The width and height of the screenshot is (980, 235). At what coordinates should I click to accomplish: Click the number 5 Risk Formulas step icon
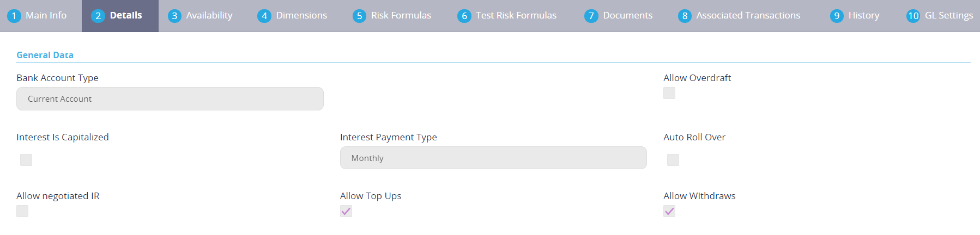click(x=359, y=16)
